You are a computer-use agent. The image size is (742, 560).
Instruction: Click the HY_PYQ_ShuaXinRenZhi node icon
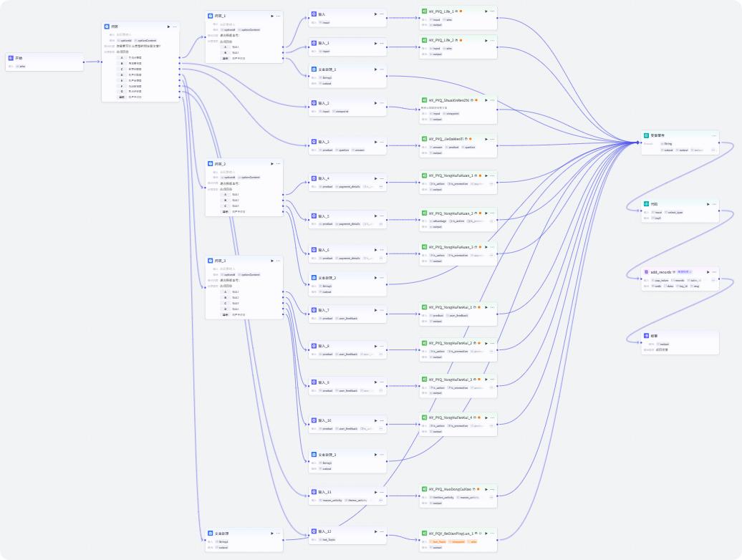click(x=425, y=100)
